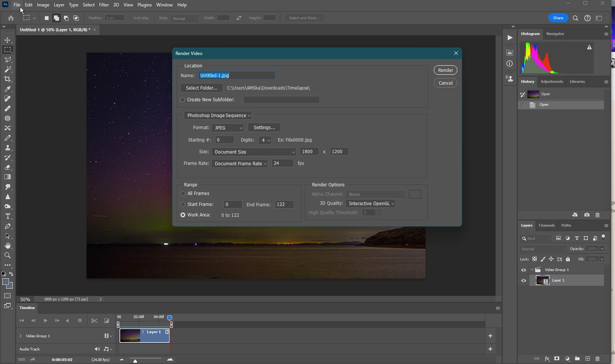
Task: Select the Start Frame radio button
Action: 183,204
